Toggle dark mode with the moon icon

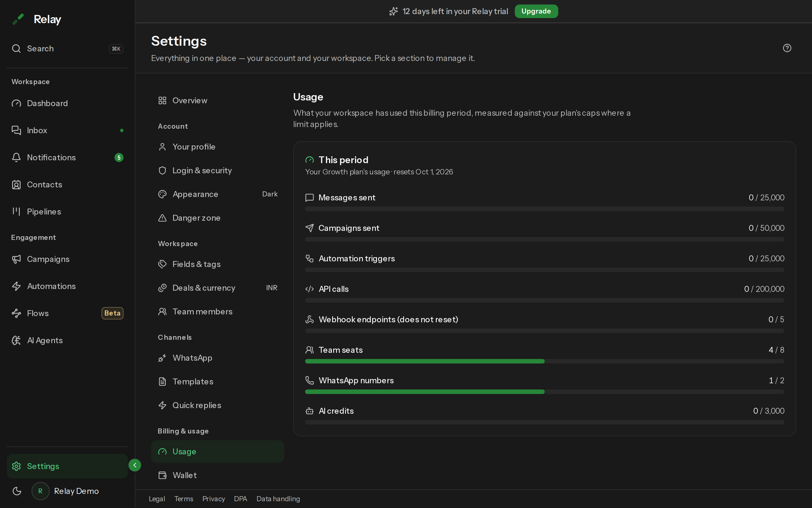pos(17,491)
